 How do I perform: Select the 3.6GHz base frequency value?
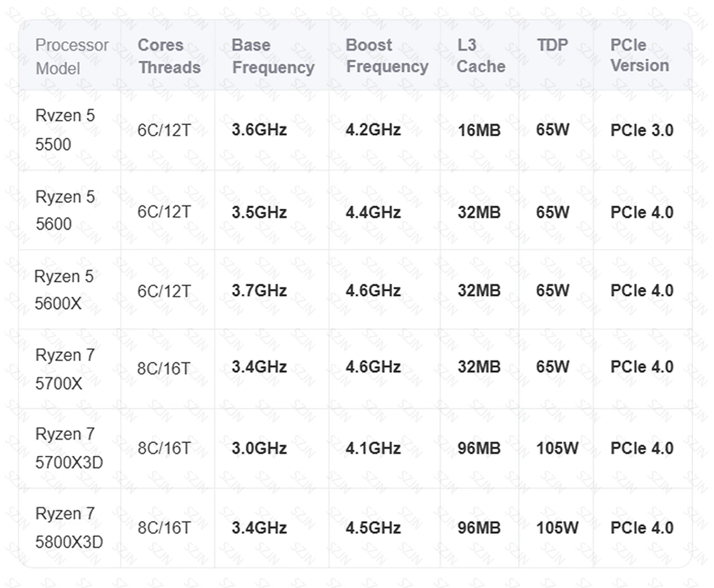(x=259, y=131)
